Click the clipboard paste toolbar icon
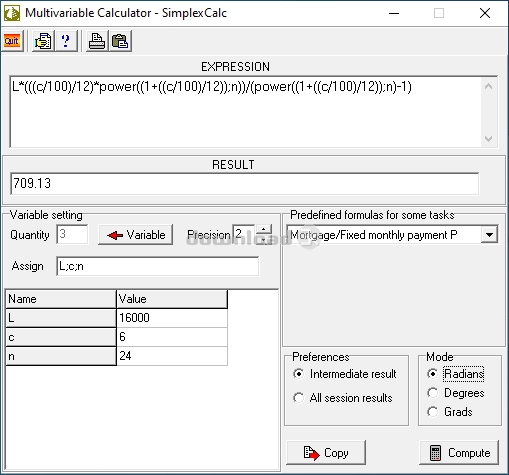509x475 pixels. click(120, 41)
